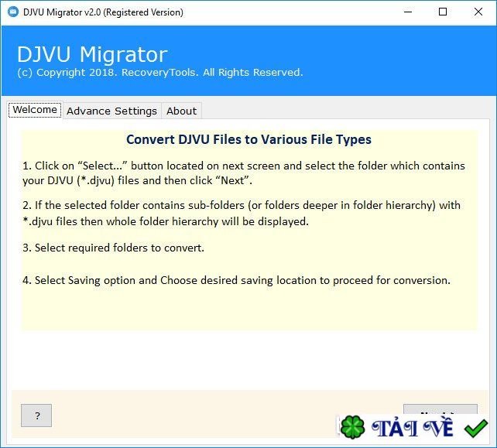Switch to the Welcome tab
Screen dimensions: 497x448
[x=35, y=110]
